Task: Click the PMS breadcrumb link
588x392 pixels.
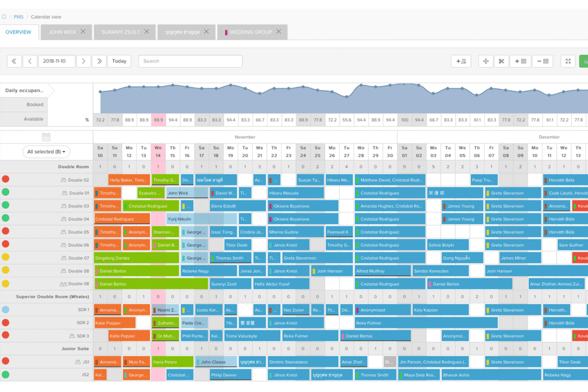Action: tap(18, 17)
